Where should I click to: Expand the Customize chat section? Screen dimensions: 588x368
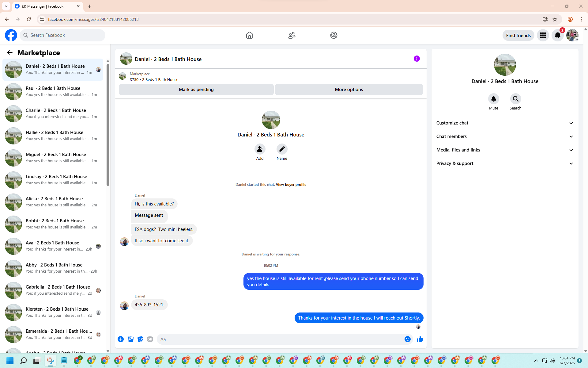click(505, 123)
